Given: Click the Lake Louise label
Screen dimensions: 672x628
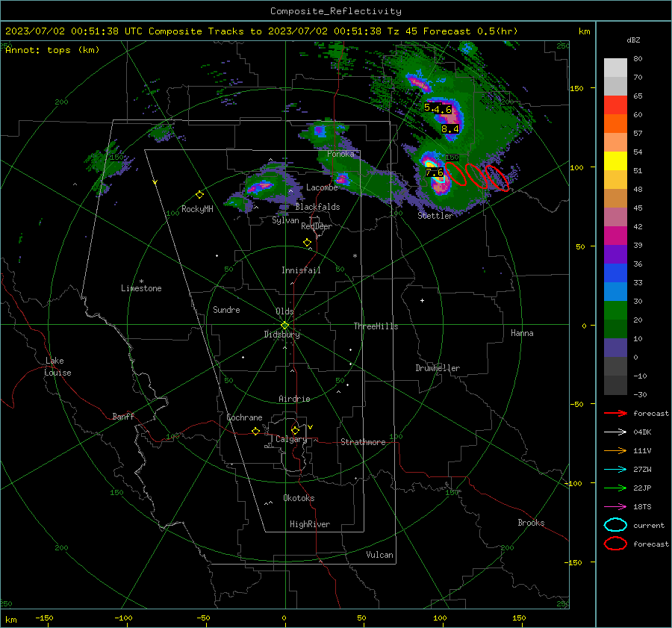Looking at the screenshot, I should [x=57, y=367].
